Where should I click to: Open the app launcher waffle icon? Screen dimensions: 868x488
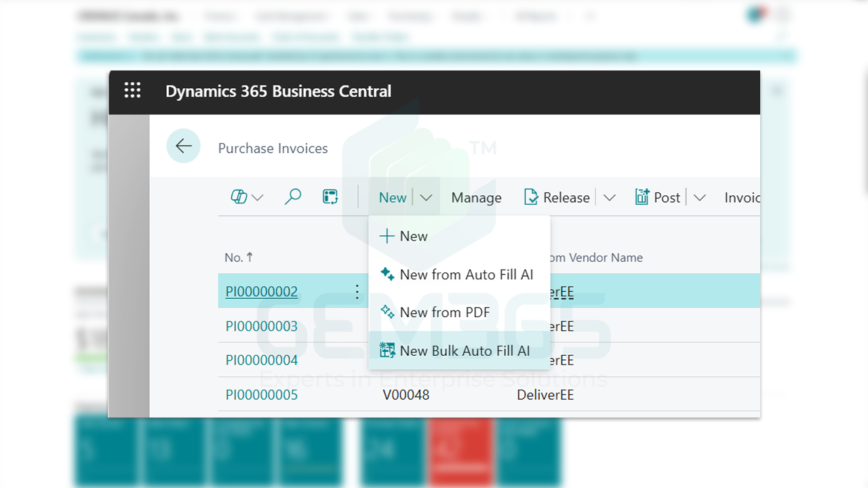(x=132, y=91)
